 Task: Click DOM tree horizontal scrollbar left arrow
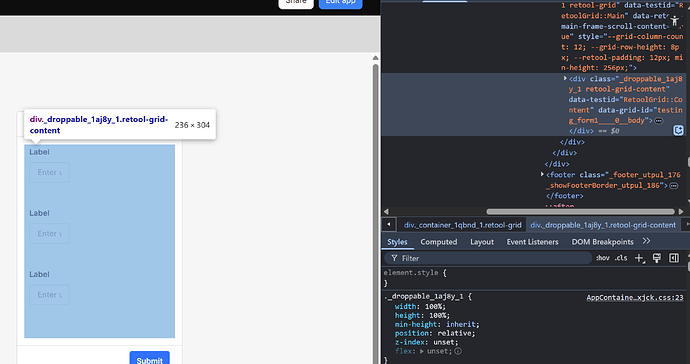click(386, 212)
